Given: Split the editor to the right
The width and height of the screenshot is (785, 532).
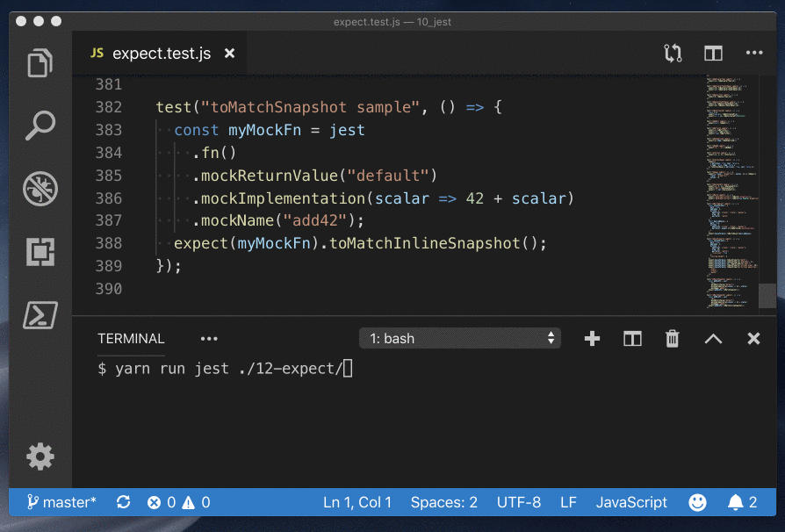Looking at the screenshot, I should tap(713, 54).
